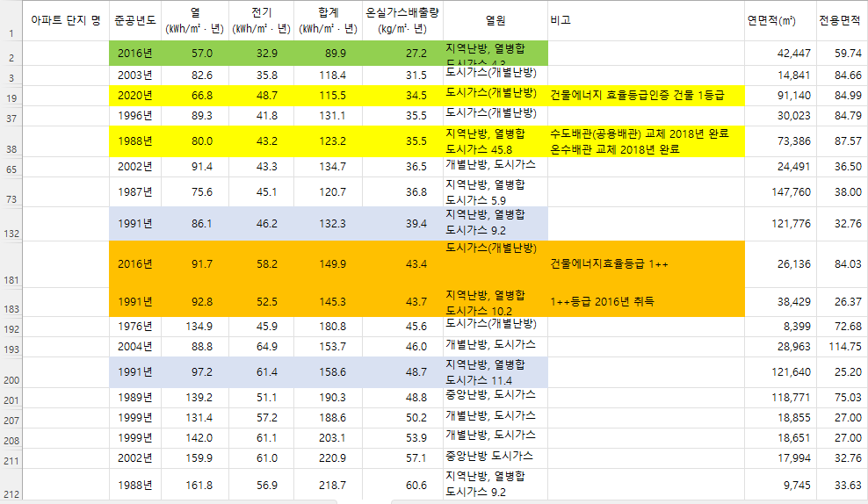Select the 아파트 단지 명 header cell
Viewport: 868px width, 504px height.
pyautogui.click(x=66, y=20)
